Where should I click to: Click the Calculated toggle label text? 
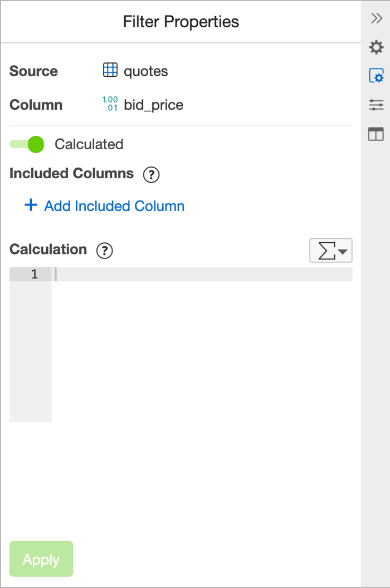[89, 144]
